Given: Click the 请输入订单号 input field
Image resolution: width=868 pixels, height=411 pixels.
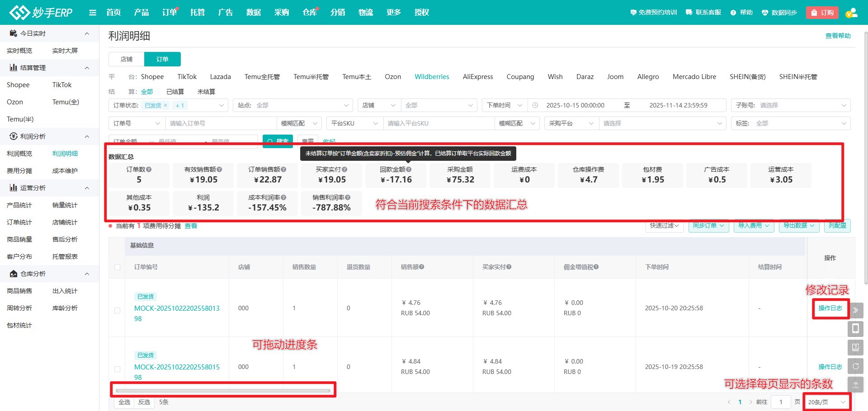Looking at the screenshot, I should pos(221,123).
